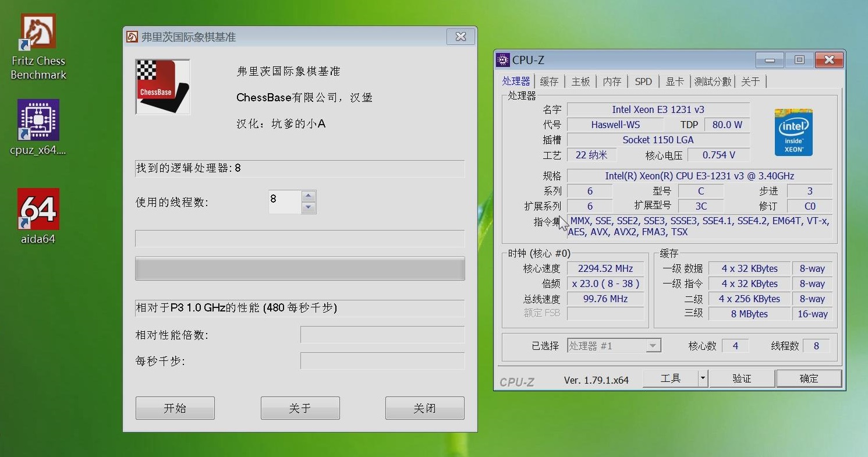Viewport: 868px width, 457px height.
Task: Open the 測試分數 tab in CPU-Z
Action: click(713, 82)
